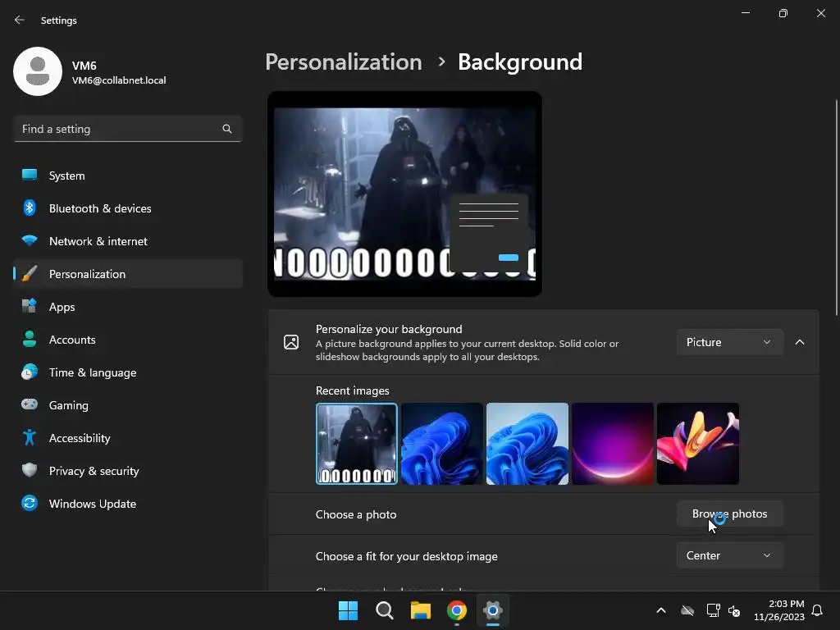Screen dimensions: 840x630
Task: Open Gaming settings category
Action: tap(128, 405)
